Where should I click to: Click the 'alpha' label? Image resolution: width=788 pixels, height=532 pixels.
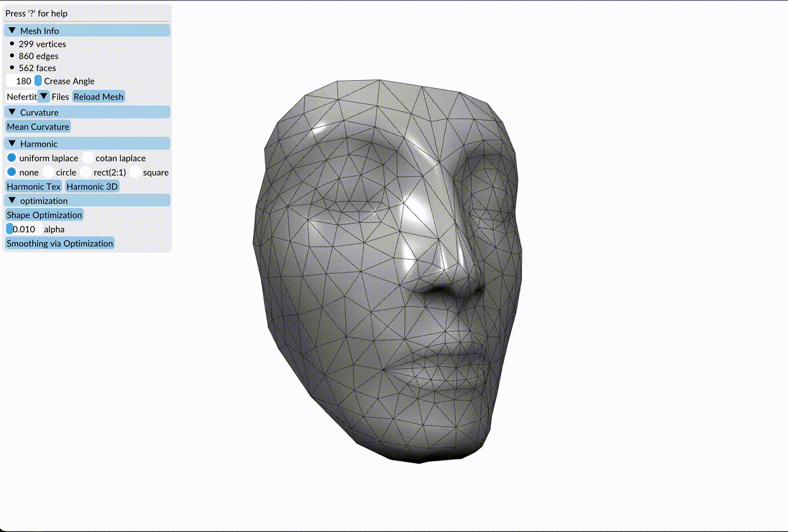click(54, 229)
